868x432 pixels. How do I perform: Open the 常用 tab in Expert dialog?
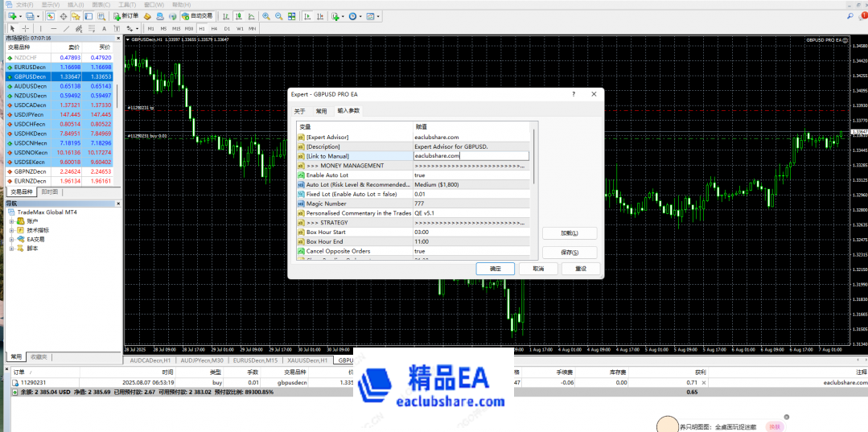coord(321,111)
